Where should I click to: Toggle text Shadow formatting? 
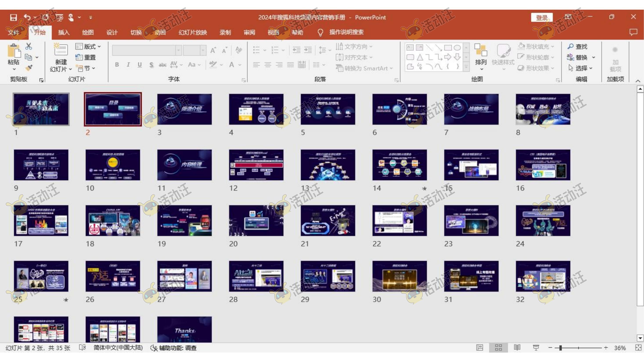151,65
